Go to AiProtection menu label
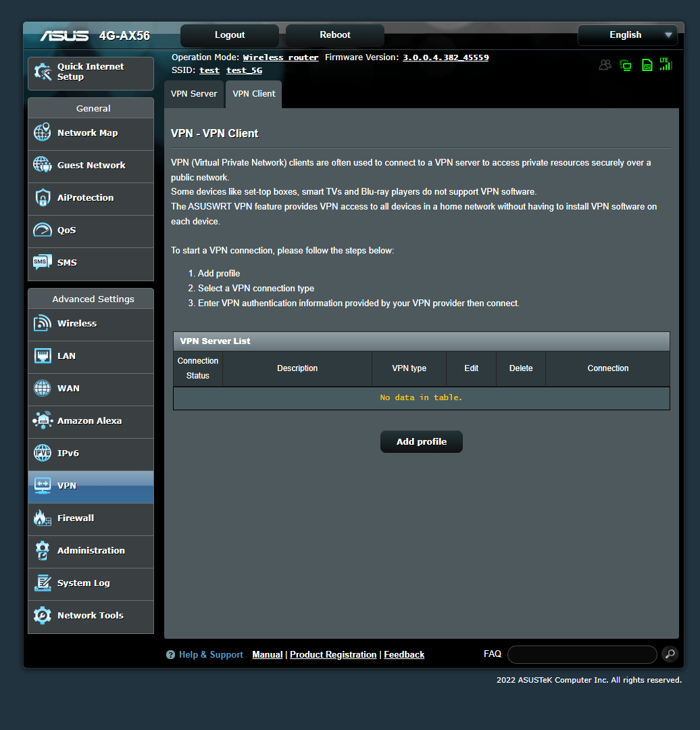This screenshot has height=730, width=700. [85, 198]
